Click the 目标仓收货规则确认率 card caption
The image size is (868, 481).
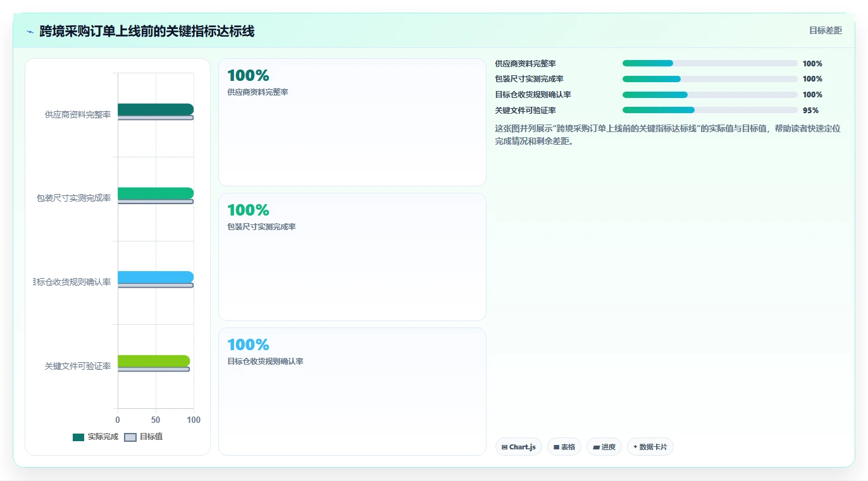click(x=265, y=362)
